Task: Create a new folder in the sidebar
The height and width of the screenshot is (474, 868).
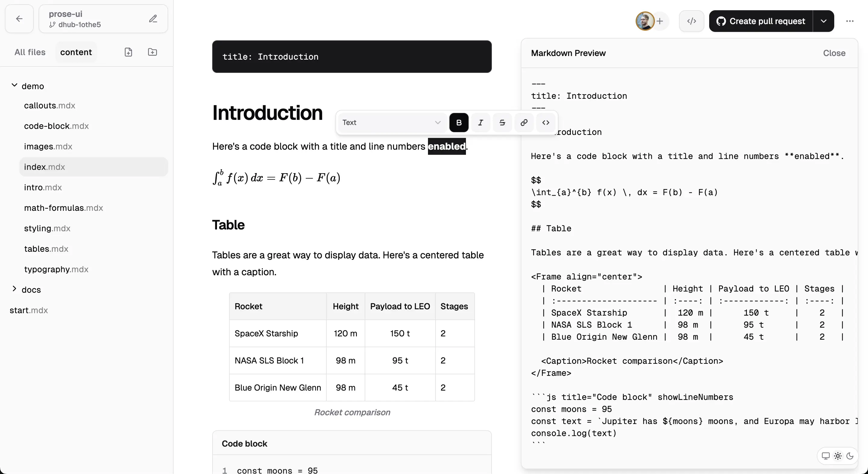Action: tap(152, 52)
